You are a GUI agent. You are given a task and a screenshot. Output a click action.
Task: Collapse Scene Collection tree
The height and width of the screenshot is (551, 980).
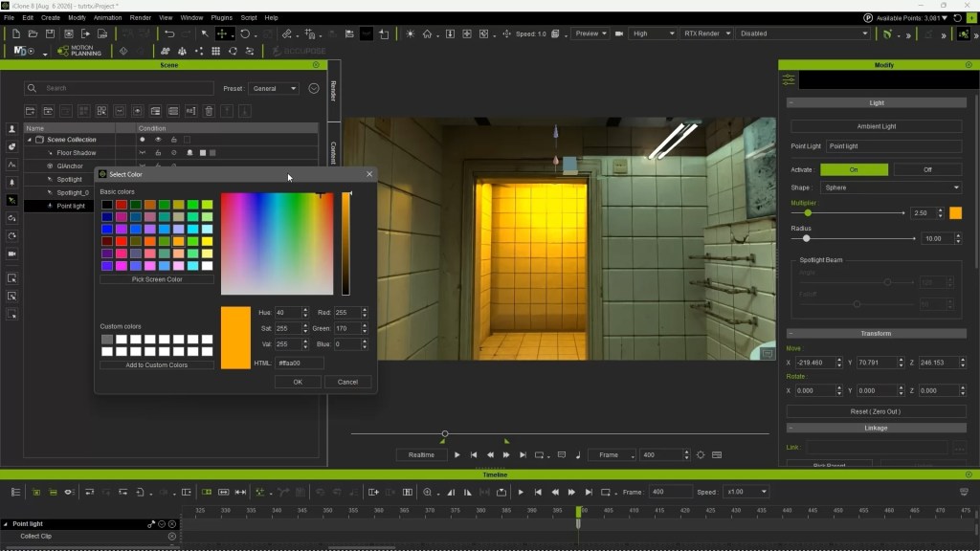(x=30, y=140)
